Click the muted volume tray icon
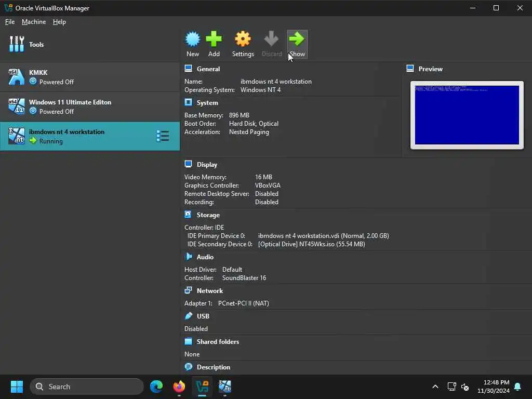Viewport: 532px width, 399px height. pyautogui.click(x=465, y=387)
